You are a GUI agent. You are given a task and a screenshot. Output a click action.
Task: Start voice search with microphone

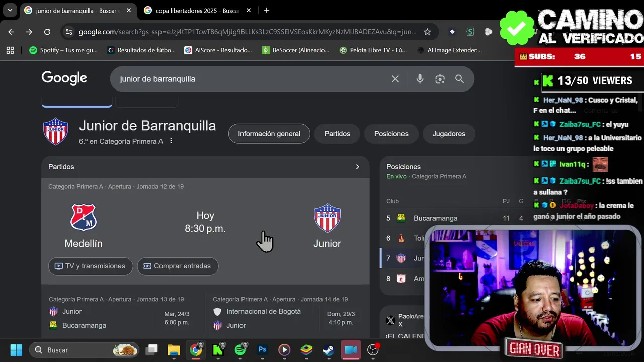420,79
